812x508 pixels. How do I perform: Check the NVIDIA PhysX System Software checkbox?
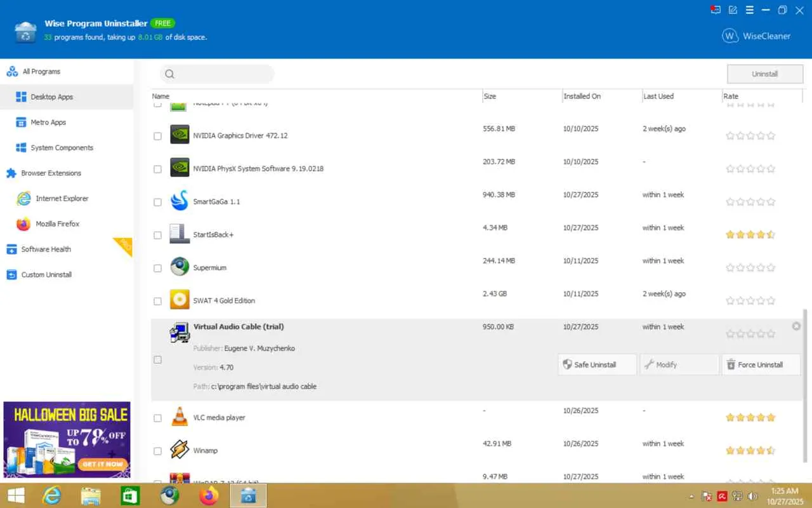point(157,169)
